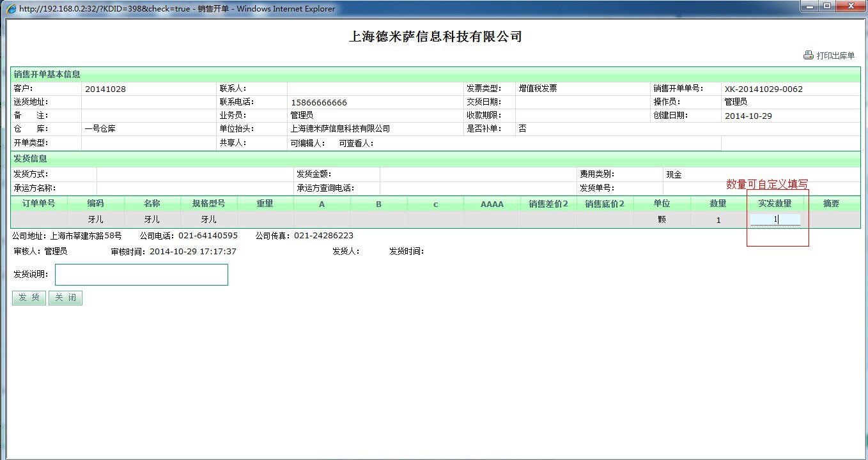Open the 打印出库单 link text
Screen dimensions: 868x460
835,56
